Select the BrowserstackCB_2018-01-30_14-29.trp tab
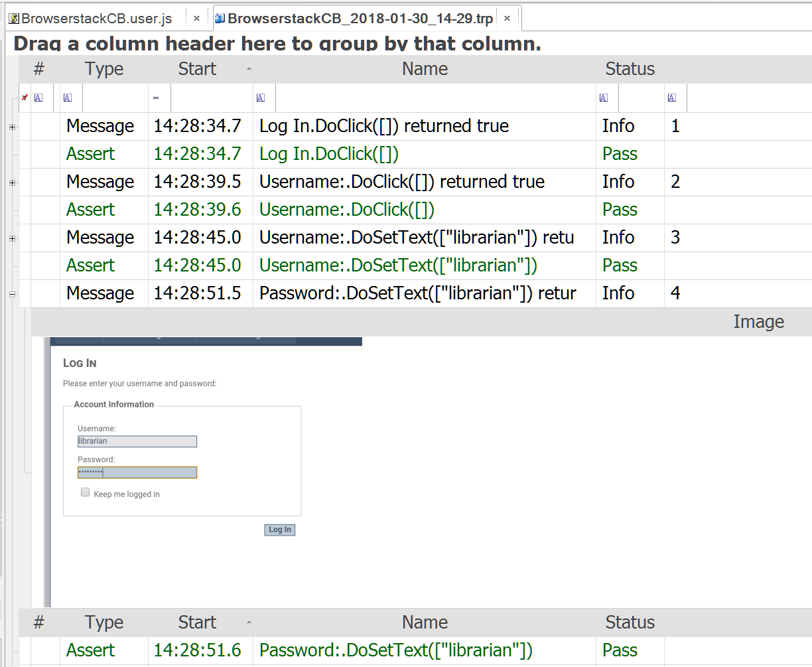 click(360, 19)
